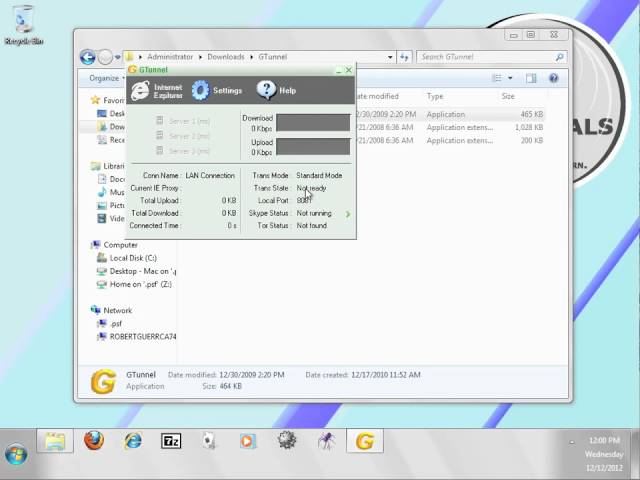This screenshot has width=640, height=480.
Task: Sort by Size column
Action: 508,96
